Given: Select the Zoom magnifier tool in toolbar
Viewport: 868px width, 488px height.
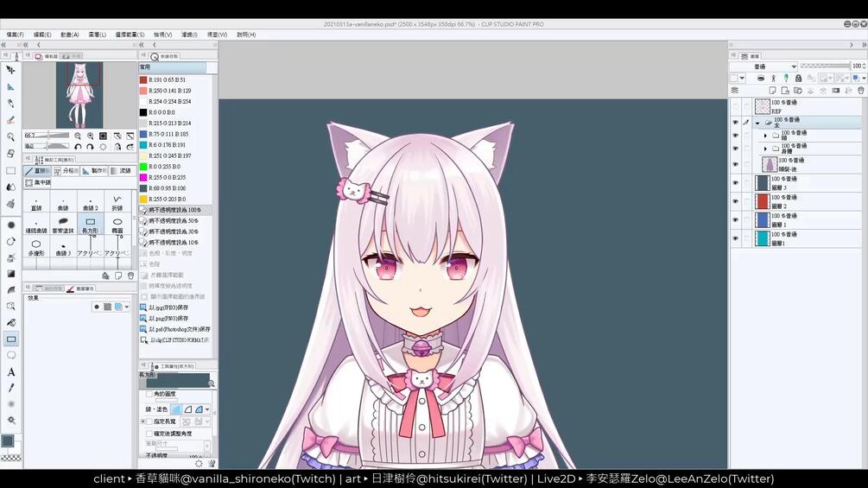Looking at the screenshot, I should [x=10, y=136].
